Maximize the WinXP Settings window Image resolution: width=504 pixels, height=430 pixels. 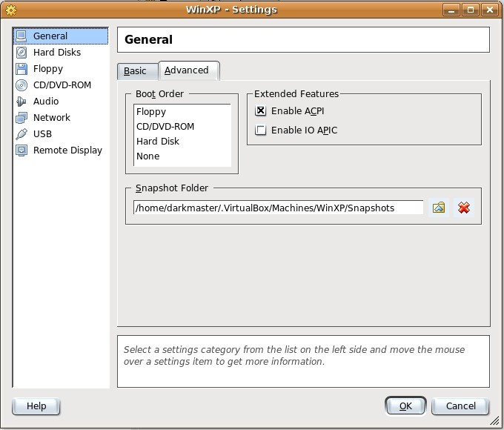point(470,10)
